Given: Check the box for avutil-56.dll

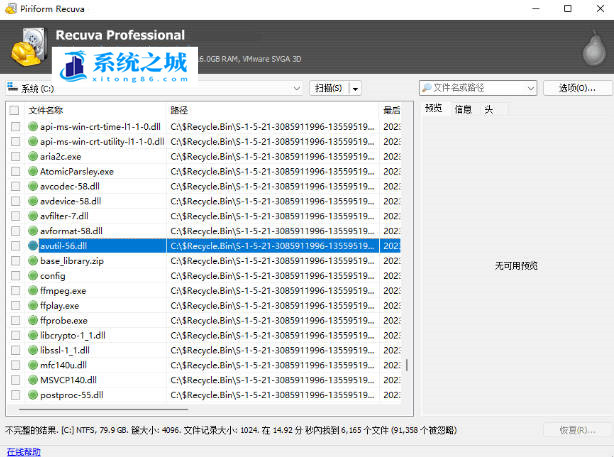Looking at the screenshot, I should [x=15, y=246].
